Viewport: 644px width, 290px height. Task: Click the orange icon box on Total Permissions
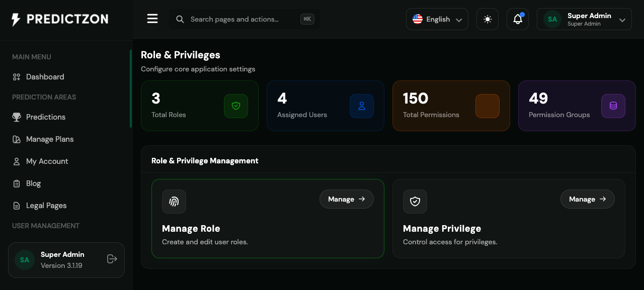click(488, 106)
